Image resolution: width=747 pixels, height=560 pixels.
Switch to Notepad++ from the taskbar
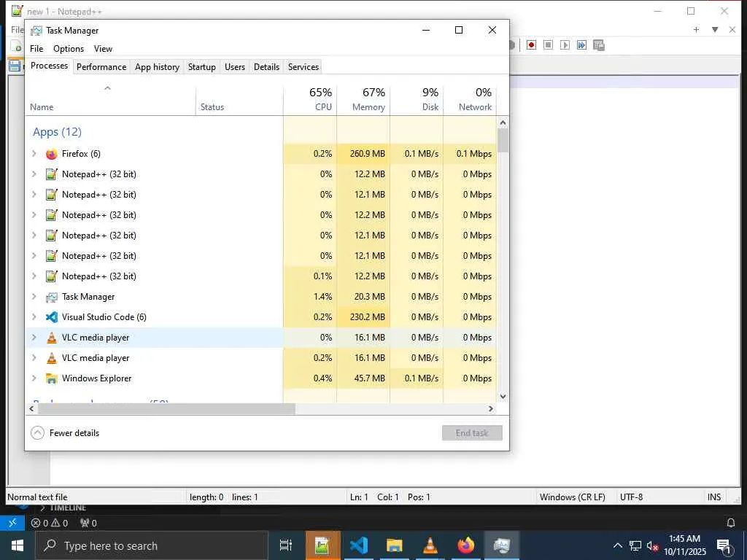click(323, 545)
